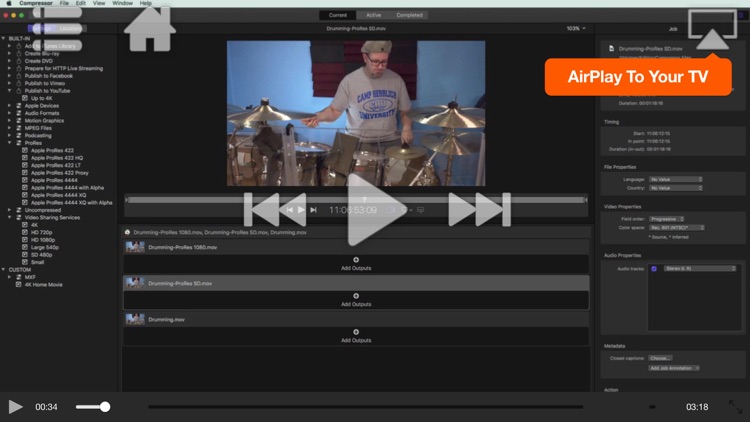Open the File menu
Viewport: 750px width, 422px height.
(x=64, y=3)
